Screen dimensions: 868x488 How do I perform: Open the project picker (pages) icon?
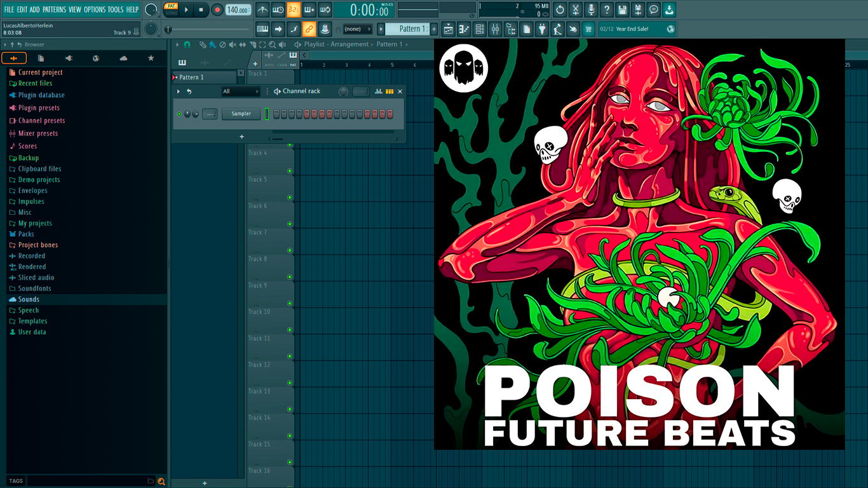click(x=527, y=29)
